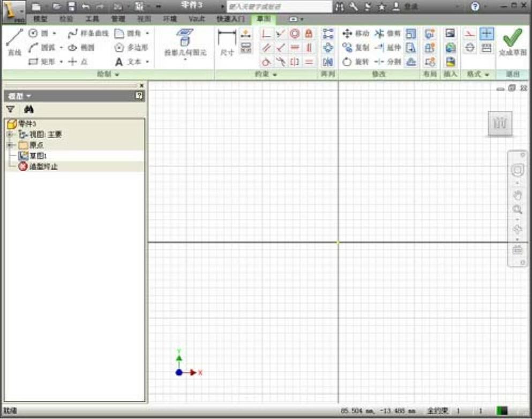532x419 pixels.
Task: Open the 圆角 fillet dropdown arrow
Action: pyautogui.click(x=147, y=33)
